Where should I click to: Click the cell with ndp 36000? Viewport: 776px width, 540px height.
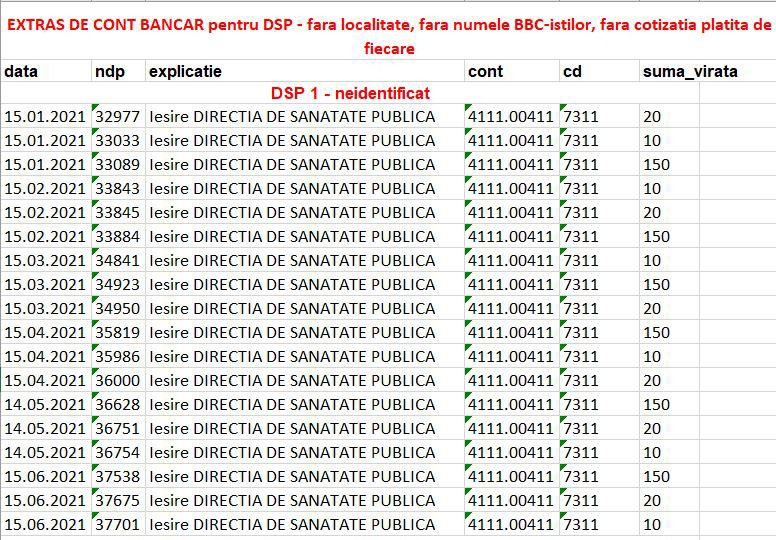(x=117, y=380)
